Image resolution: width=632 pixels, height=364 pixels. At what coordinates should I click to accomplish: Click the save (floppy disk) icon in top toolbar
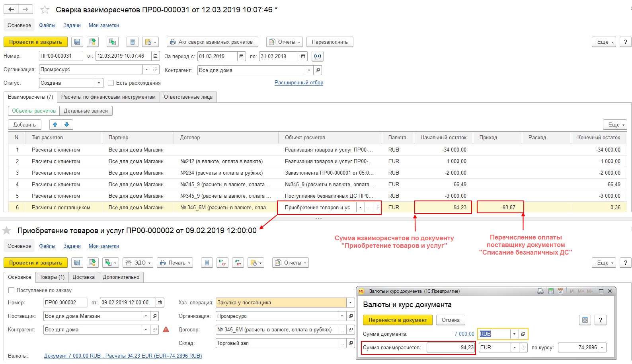tap(77, 42)
